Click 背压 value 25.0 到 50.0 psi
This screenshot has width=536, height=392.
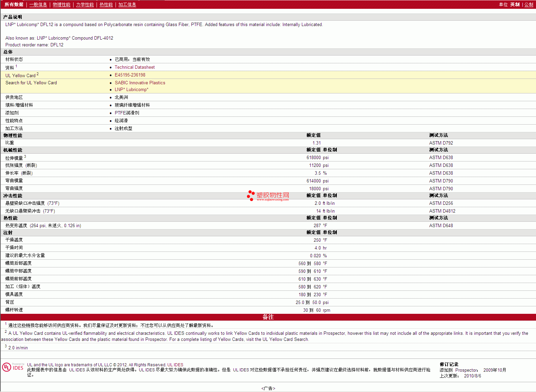(312, 302)
